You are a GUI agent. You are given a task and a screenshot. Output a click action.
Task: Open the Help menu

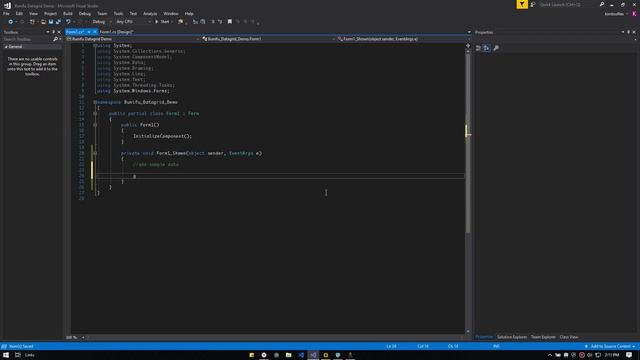click(x=189, y=13)
